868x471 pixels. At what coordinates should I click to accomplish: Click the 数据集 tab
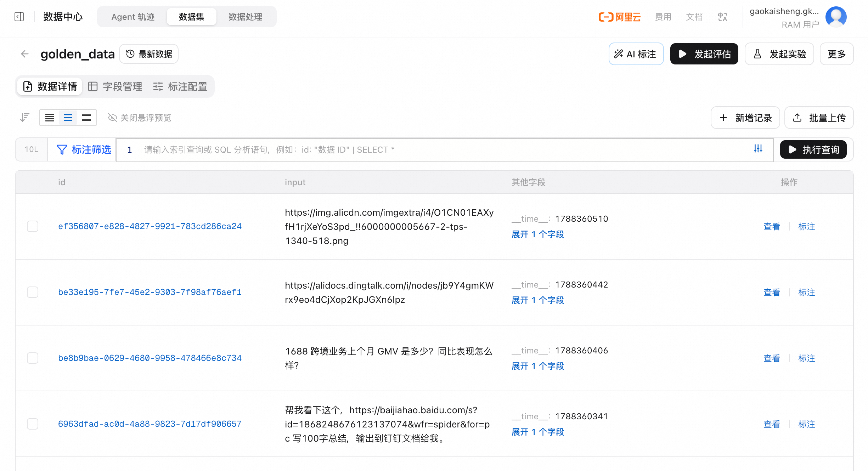191,17
